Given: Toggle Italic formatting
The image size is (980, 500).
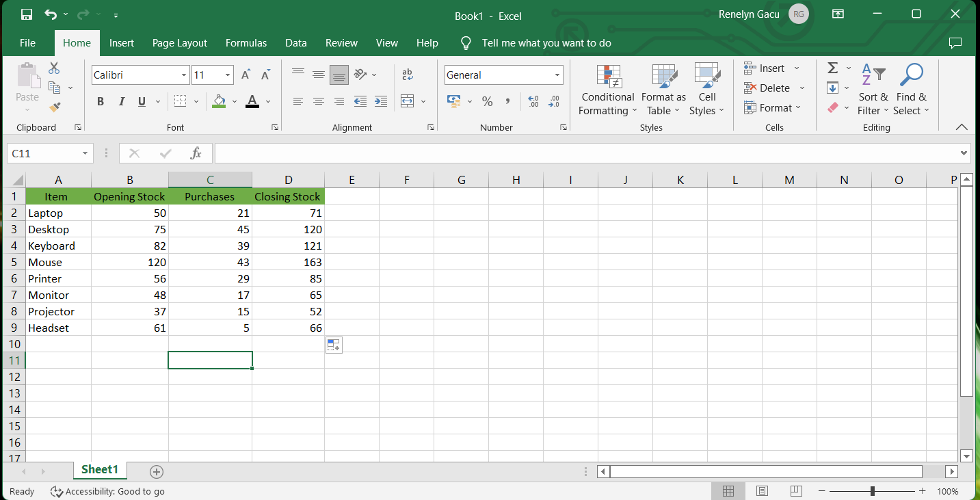Looking at the screenshot, I should (122, 101).
